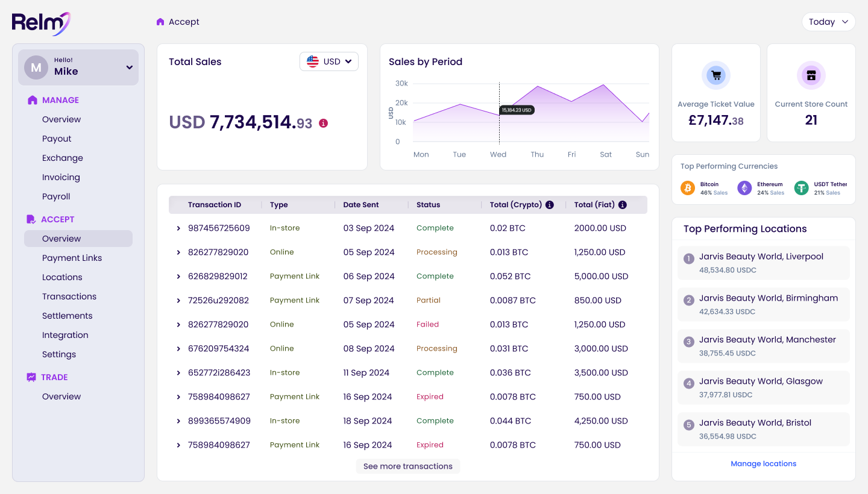Click the Transaction ID column header
This screenshot has width=868, height=494.
215,205
